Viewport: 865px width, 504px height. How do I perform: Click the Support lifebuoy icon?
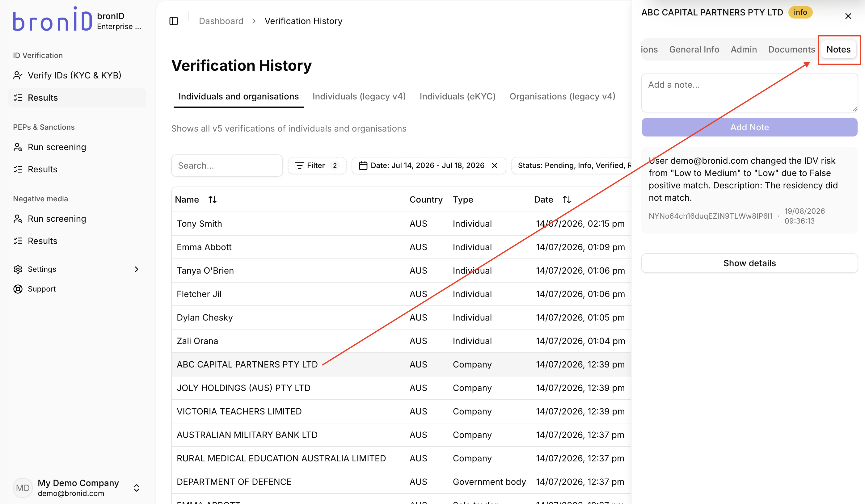click(x=18, y=289)
